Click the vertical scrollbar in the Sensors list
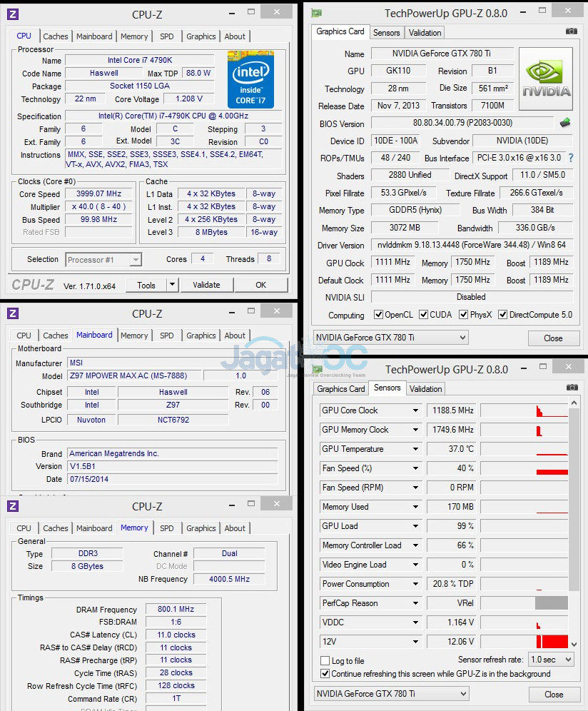This screenshot has height=711, width=588. (574, 500)
